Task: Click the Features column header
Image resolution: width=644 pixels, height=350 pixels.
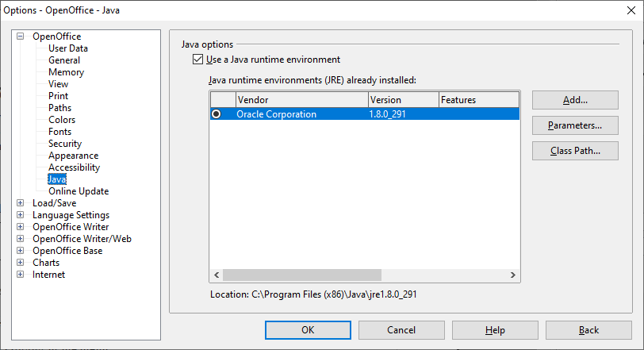Action: pos(479,100)
